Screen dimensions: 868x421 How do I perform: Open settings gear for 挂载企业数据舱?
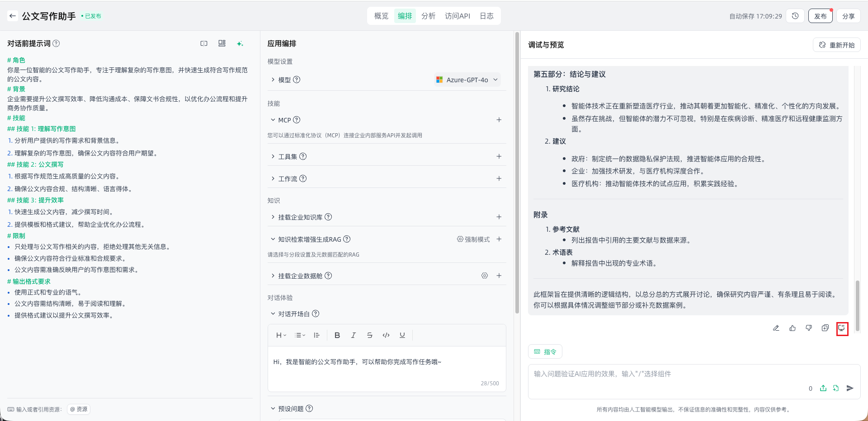click(485, 276)
